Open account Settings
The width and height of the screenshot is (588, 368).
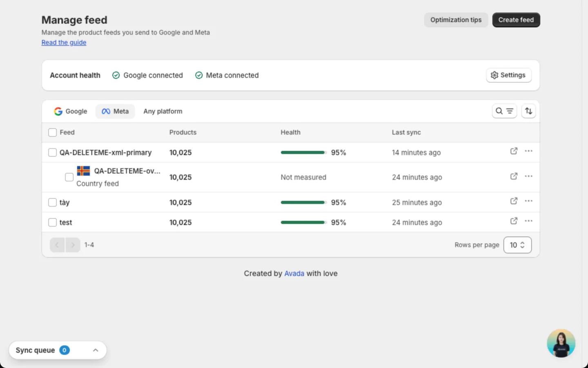click(509, 75)
